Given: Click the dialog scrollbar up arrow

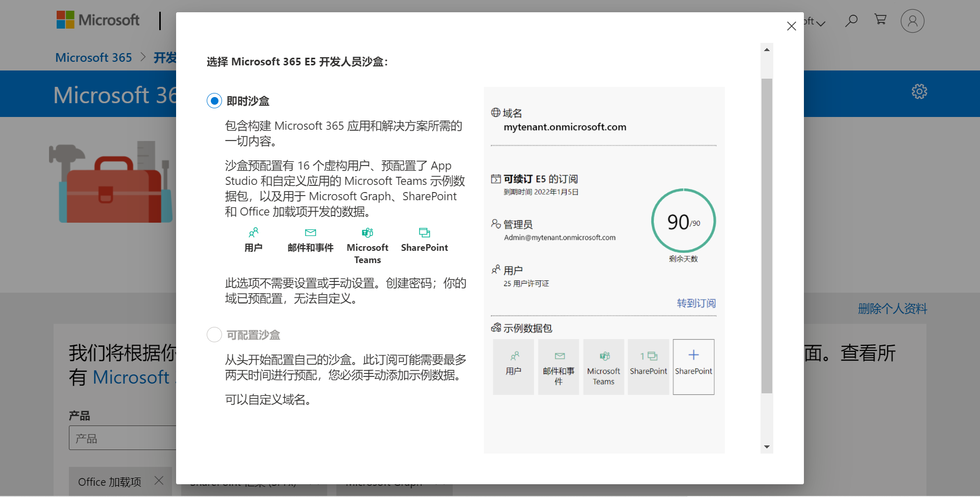Looking at the screenshot, I should click(x=767, y=50).
